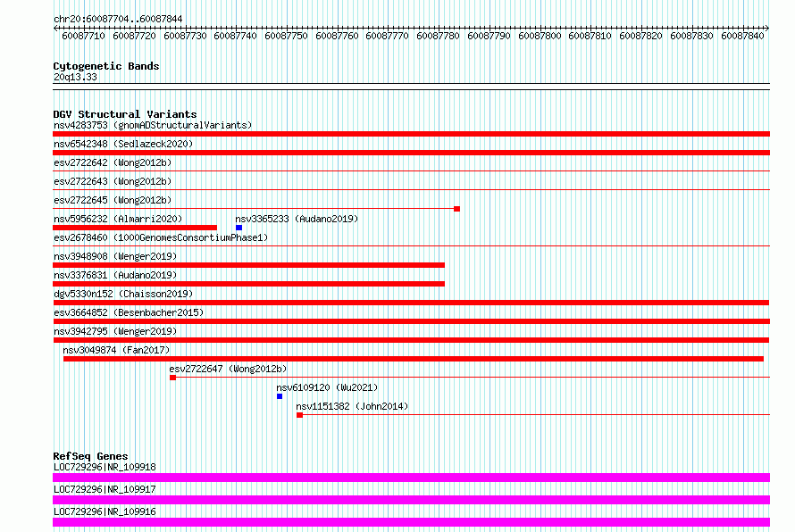The width and height of the screenshot is (795, 532).
Task: Click the blue marker under nsv3365233
Action: (x=238, y=228)
